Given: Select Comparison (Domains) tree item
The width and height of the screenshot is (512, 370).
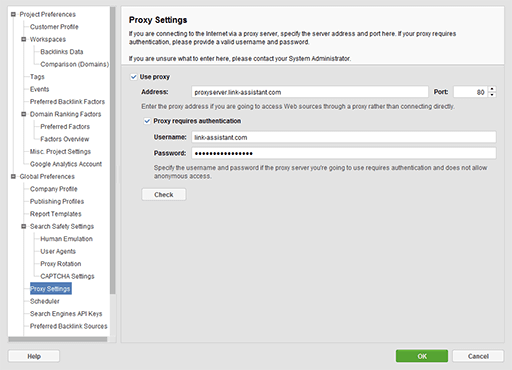Looking at the screenshot, I should click(x=75, y=64).
